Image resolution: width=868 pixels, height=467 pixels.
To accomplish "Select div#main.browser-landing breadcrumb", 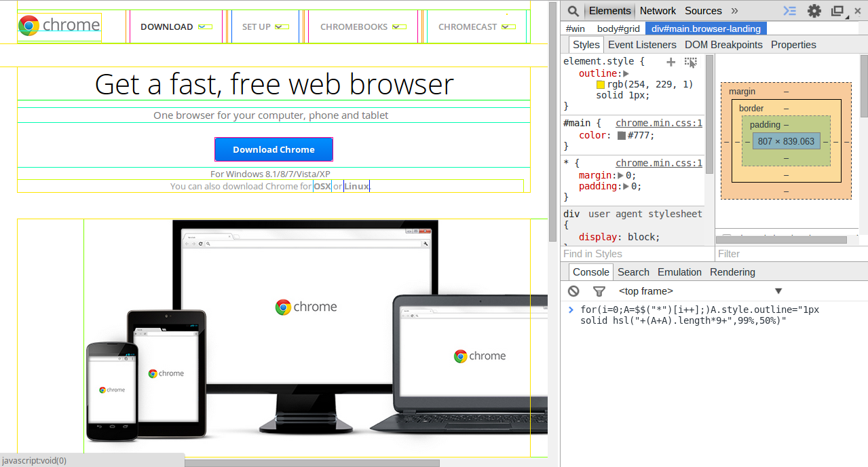I will [706, 29].
